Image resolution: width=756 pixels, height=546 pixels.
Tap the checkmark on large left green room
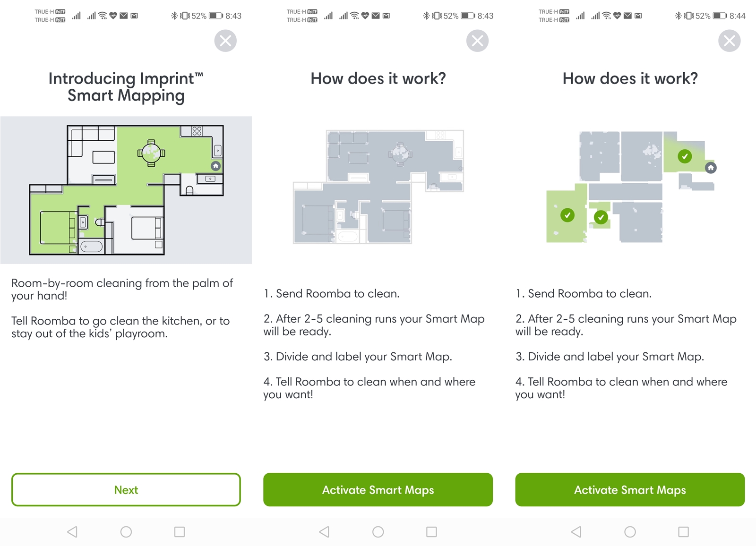pyautogui.click(x=567, y=215)
